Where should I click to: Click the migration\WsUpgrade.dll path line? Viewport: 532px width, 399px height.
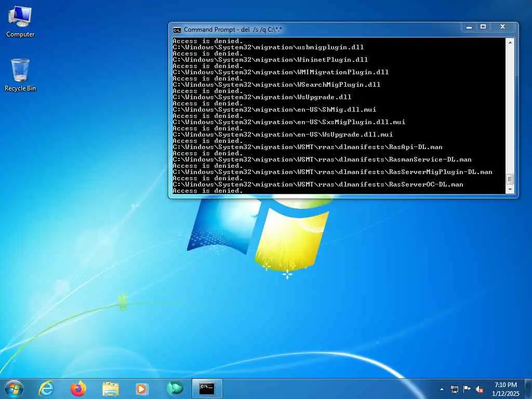[262, 97]
